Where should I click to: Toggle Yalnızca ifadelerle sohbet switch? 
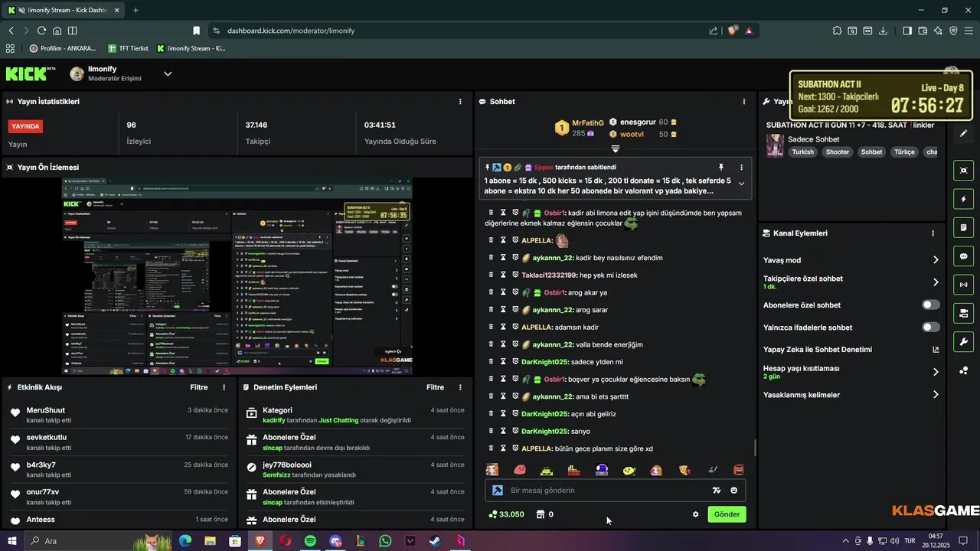[x=931, y=327]
